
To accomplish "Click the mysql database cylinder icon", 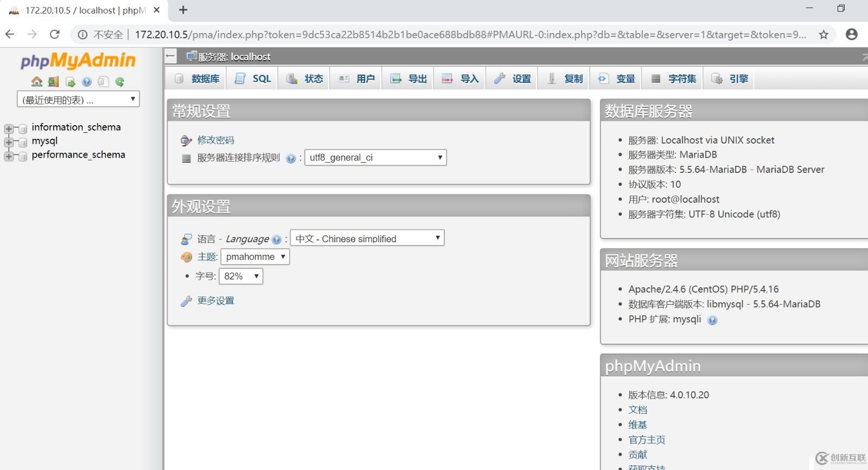I will pos(23,142).
